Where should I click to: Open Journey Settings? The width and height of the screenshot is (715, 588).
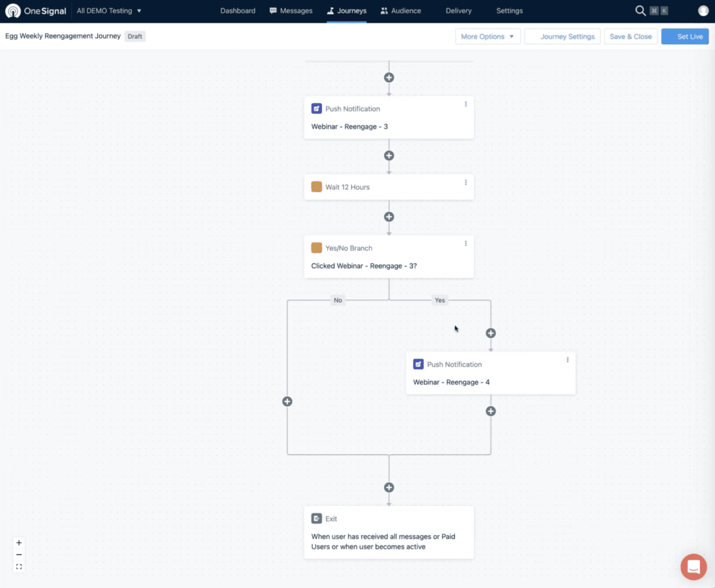[568, 36]
